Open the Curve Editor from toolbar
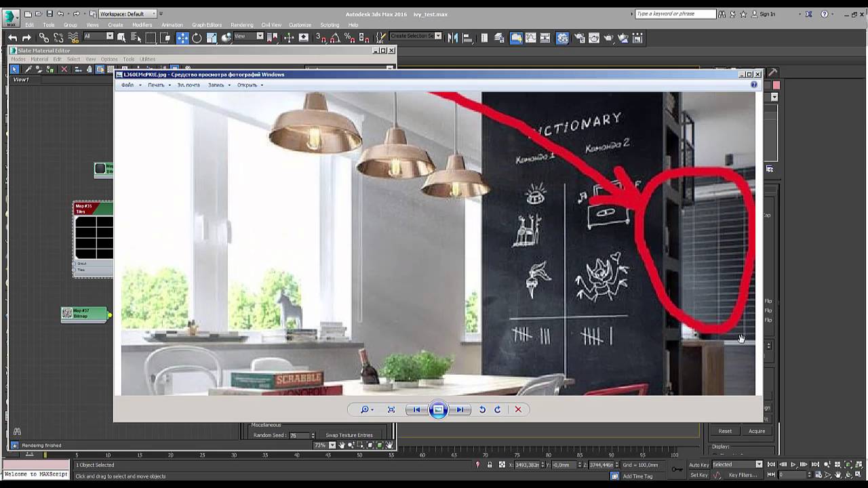The height and width of the screenshot is (488, 868). click(x=531, y=38)
